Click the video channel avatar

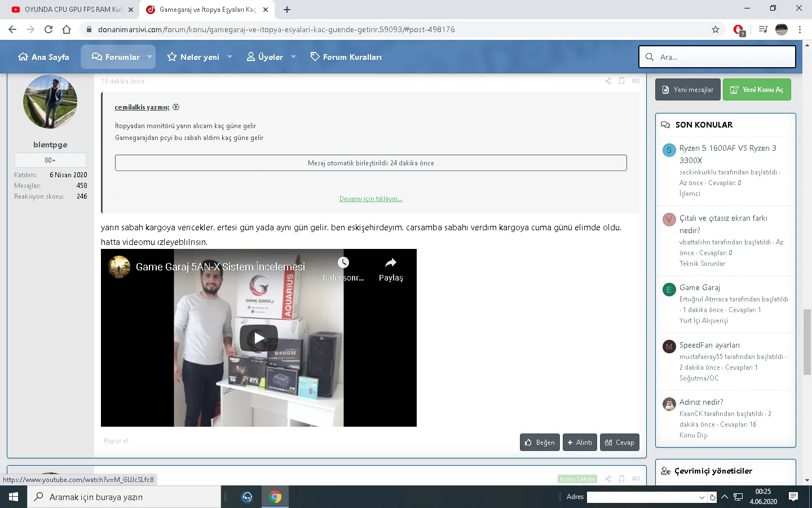[x=119, y=267]
